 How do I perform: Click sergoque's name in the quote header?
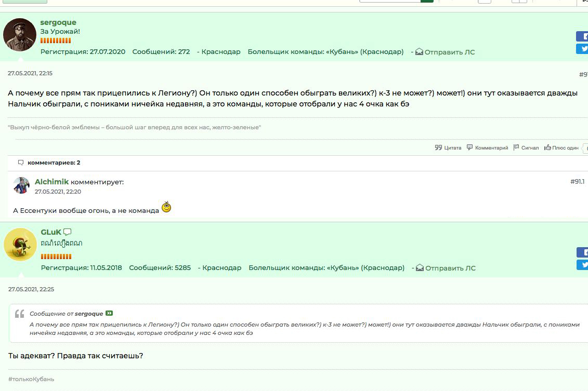point(89,314)
